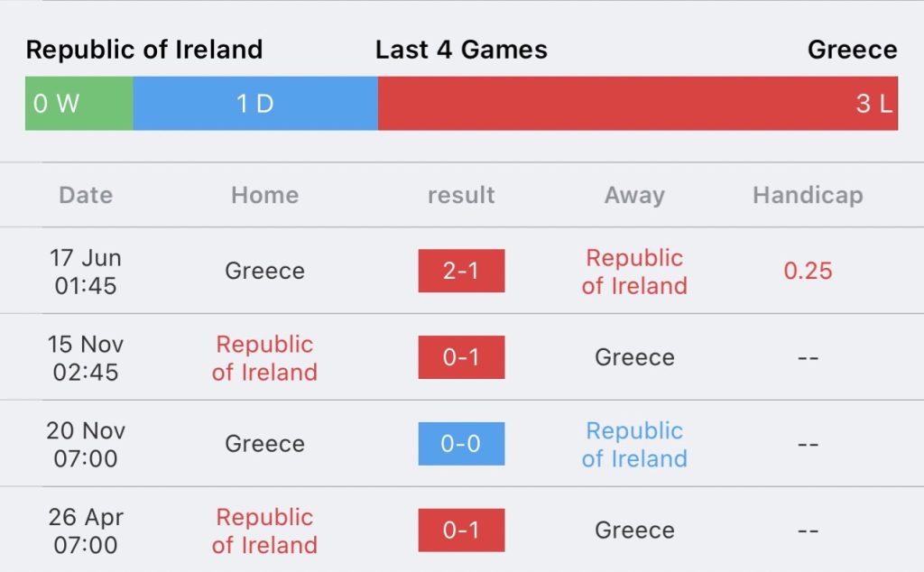Open the 0-1 result for 26 Apr
The height and width of the screenshot is (572, 924).
(461, 530)
